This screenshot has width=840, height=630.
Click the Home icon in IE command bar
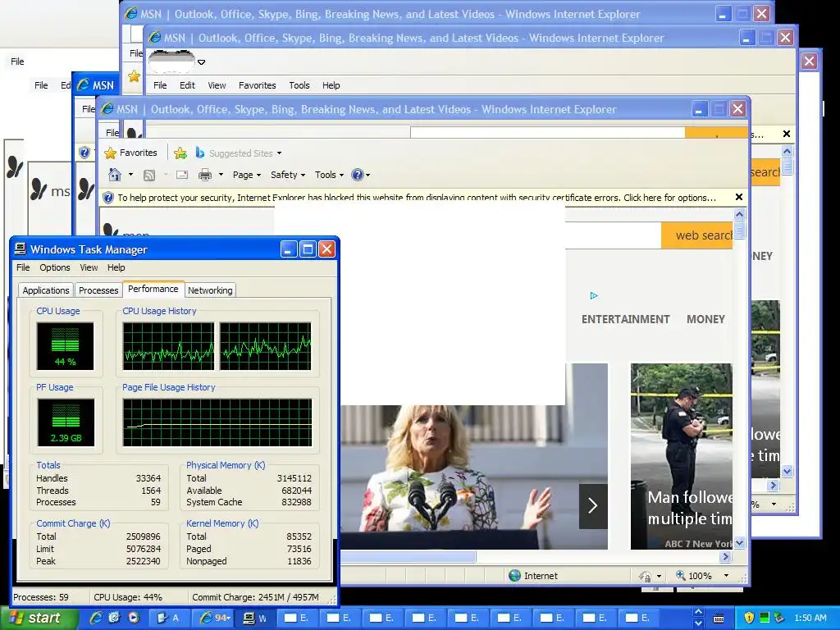(x=115, y=175)
